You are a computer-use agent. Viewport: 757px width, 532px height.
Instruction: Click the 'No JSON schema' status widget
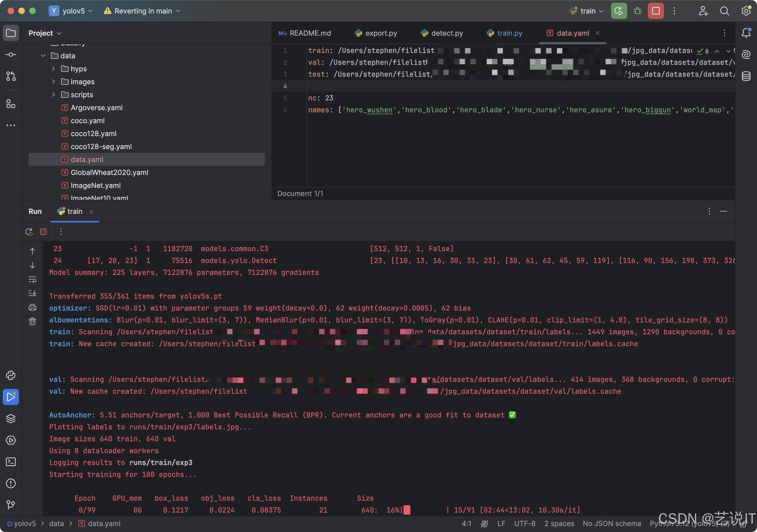612,523
